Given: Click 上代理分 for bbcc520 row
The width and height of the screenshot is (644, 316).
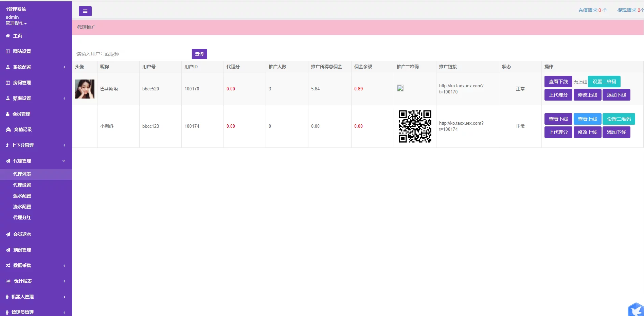Looking at the screenshot, I should pos(558,95).
